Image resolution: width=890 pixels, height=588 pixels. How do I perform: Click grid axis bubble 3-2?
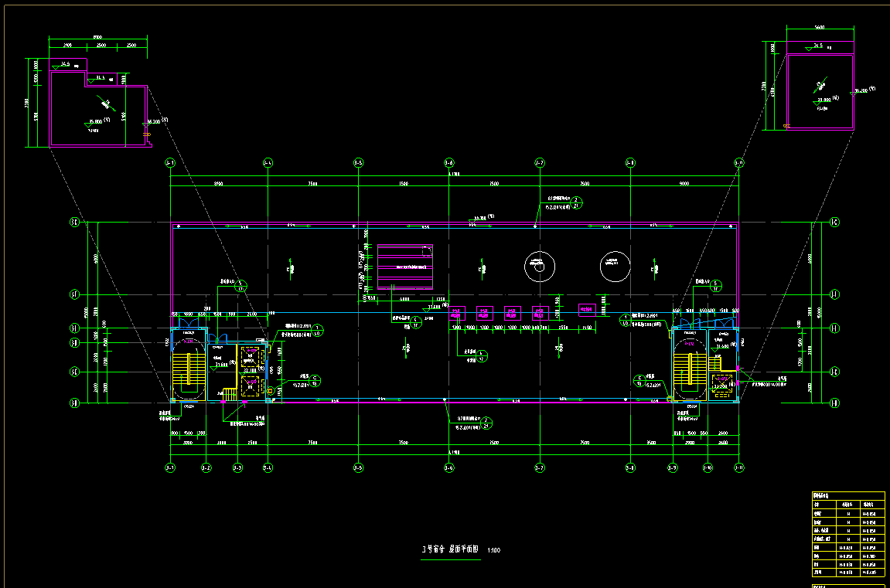(x=206, y=467)
